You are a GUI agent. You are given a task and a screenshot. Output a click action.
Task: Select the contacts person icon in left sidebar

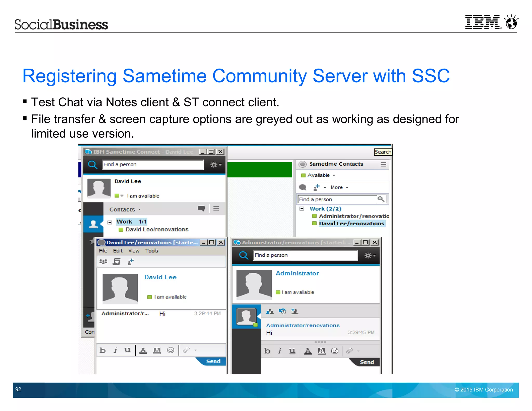[x=93, y=224]
